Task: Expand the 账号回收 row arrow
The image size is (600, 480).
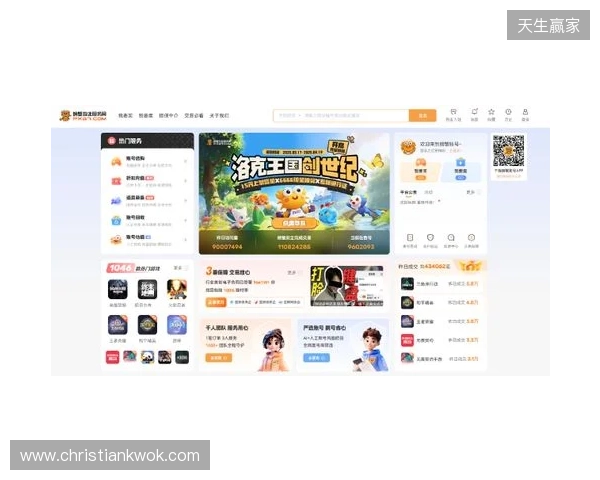Action: click(x=186, y=220)
